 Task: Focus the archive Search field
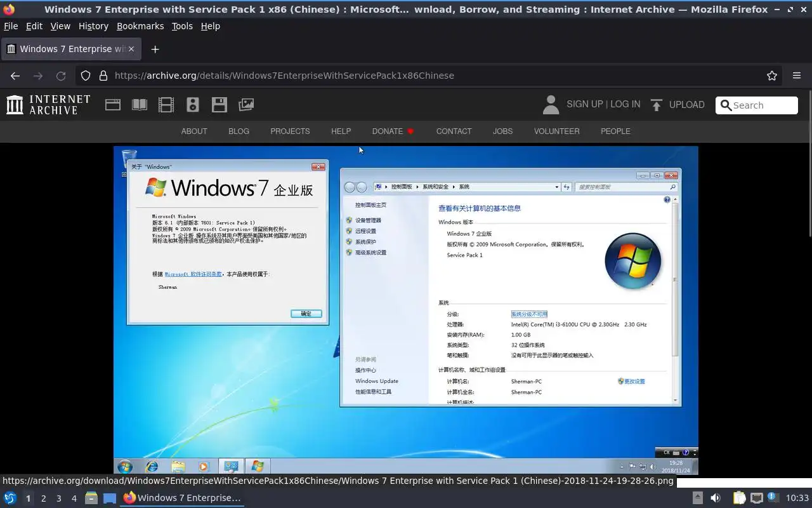pyautogui.click(x=757, y=105)
